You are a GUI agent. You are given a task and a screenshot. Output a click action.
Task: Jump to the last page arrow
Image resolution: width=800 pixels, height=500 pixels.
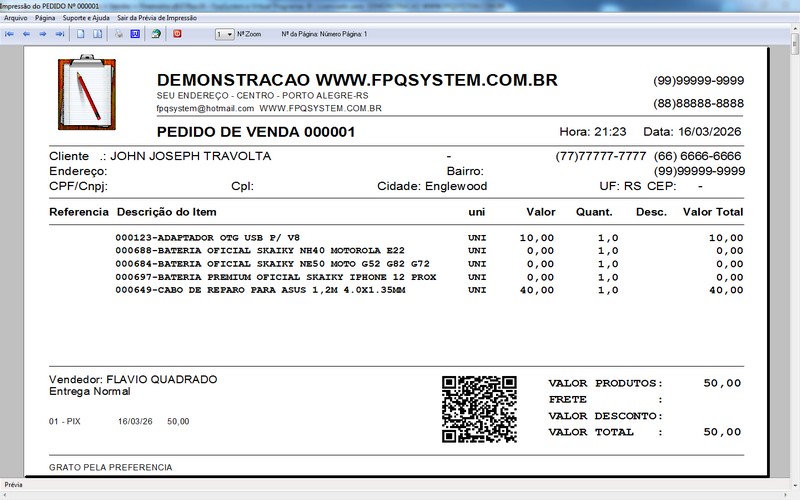tap(60, 34)
